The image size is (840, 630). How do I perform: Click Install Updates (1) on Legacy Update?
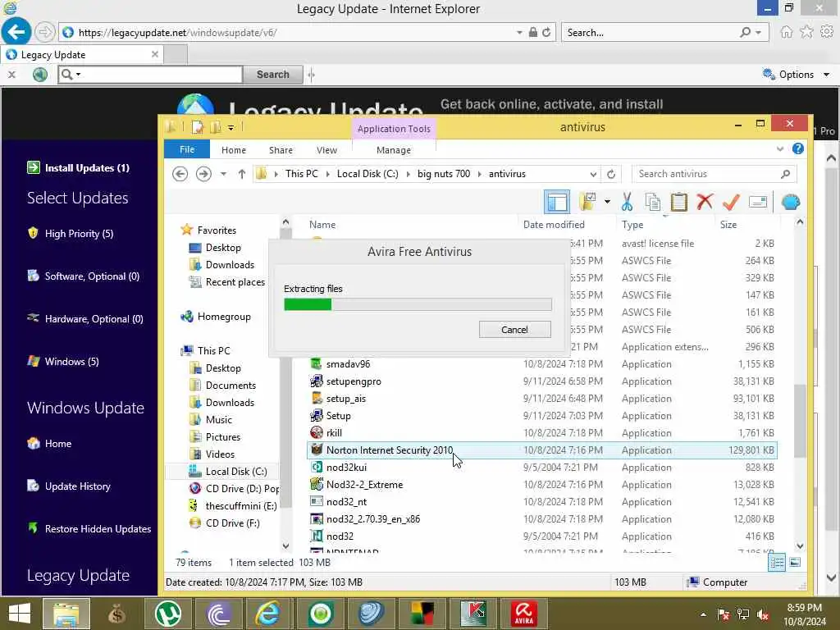(x=87, y=167)
